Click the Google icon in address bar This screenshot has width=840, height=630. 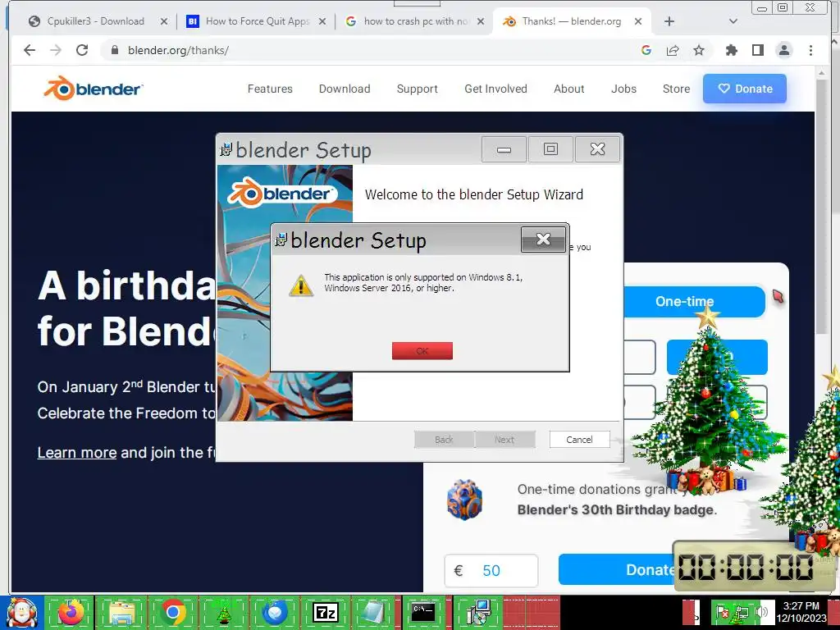[646, 50]
